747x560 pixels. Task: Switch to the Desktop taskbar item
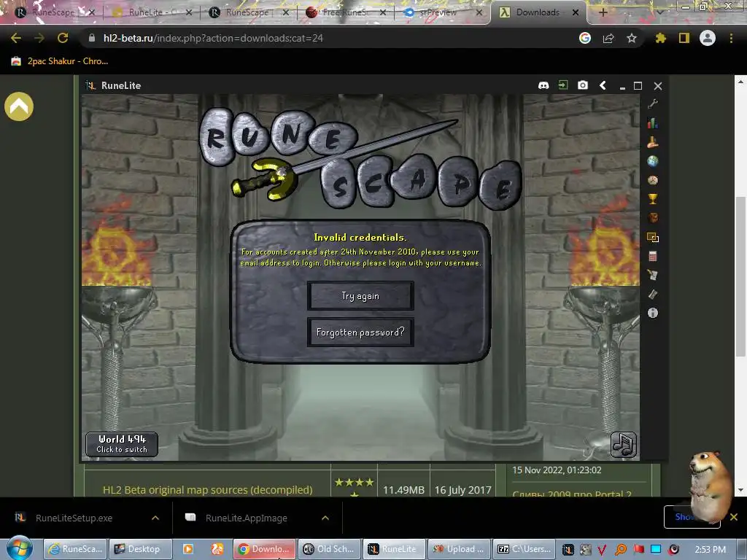click(x=139, y=549)
